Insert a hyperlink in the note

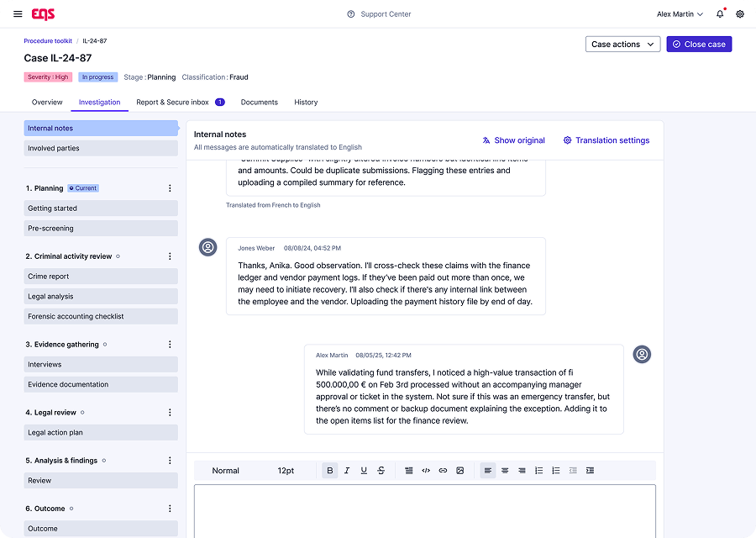coord(443,471)
